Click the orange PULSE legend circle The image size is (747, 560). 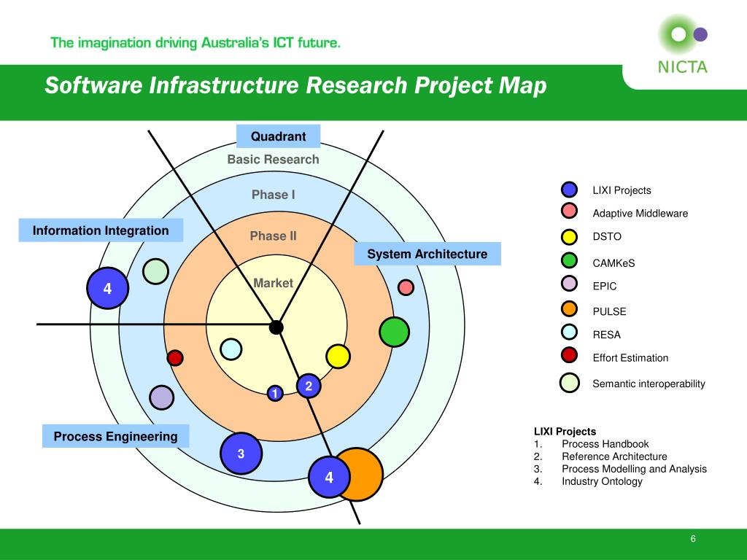click(569, 308)
